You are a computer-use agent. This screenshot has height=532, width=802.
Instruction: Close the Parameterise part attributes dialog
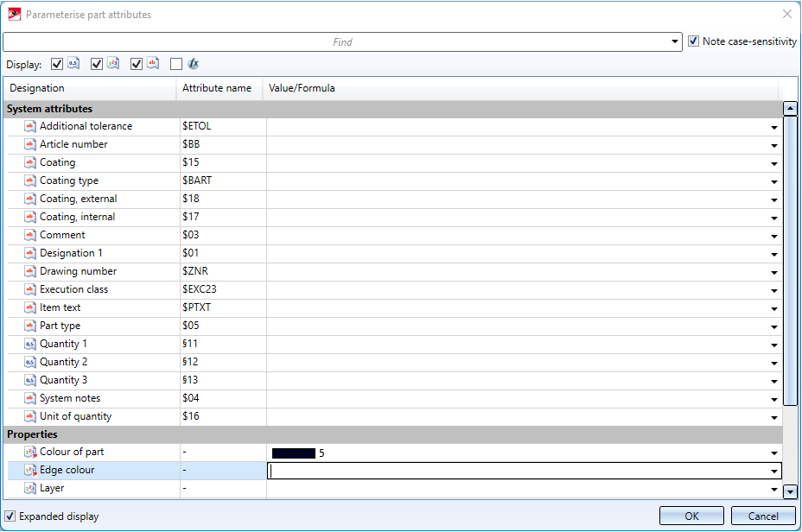pos(787,15)
